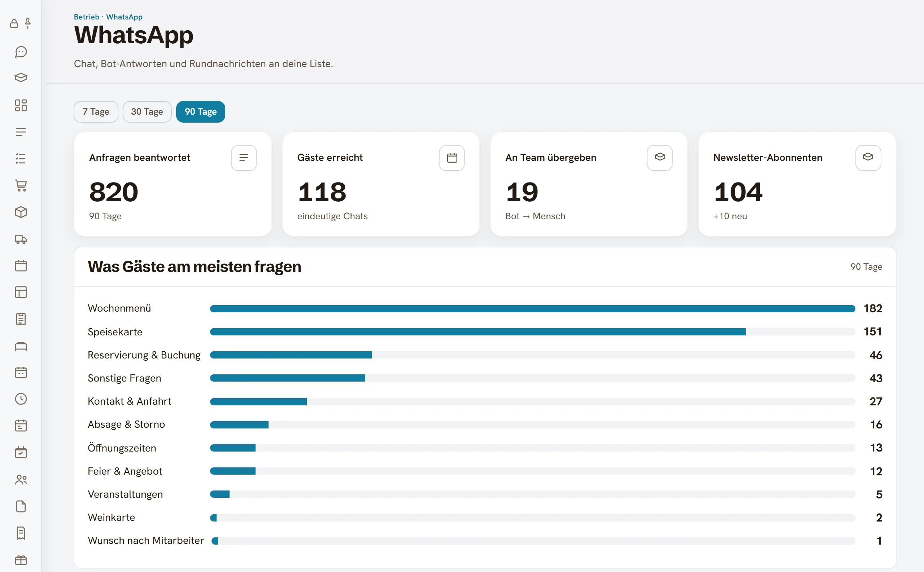Click the Speisekarte progress bar
The width and height of the screenshot is (924, 572).
(533, 332)
